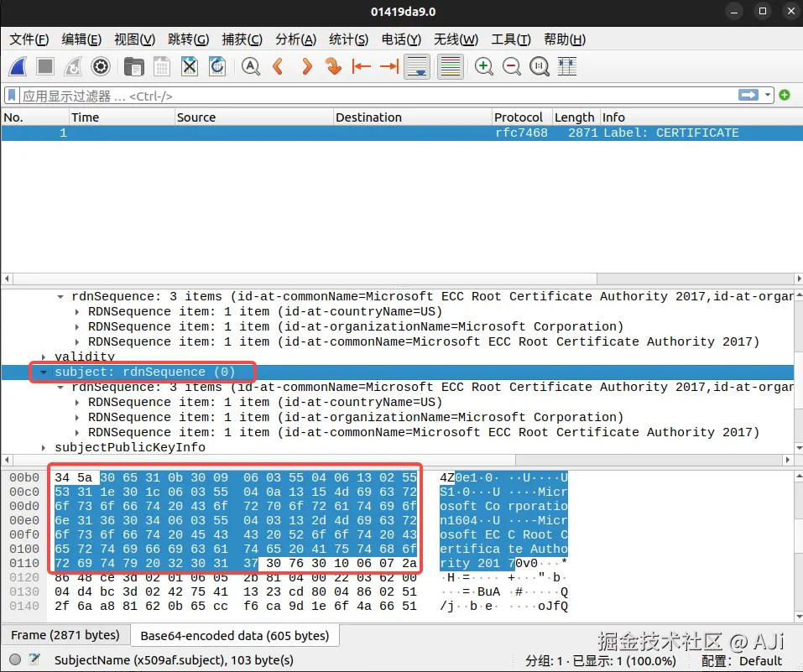The height and width of the screenshot is (672, 803).
Task: Open the 统计(S) menu
Action: point(349,39)
